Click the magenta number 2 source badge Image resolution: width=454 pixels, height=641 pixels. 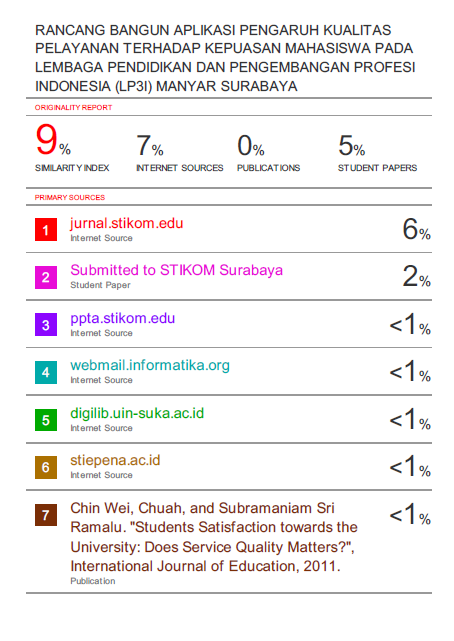pos(46,277)
